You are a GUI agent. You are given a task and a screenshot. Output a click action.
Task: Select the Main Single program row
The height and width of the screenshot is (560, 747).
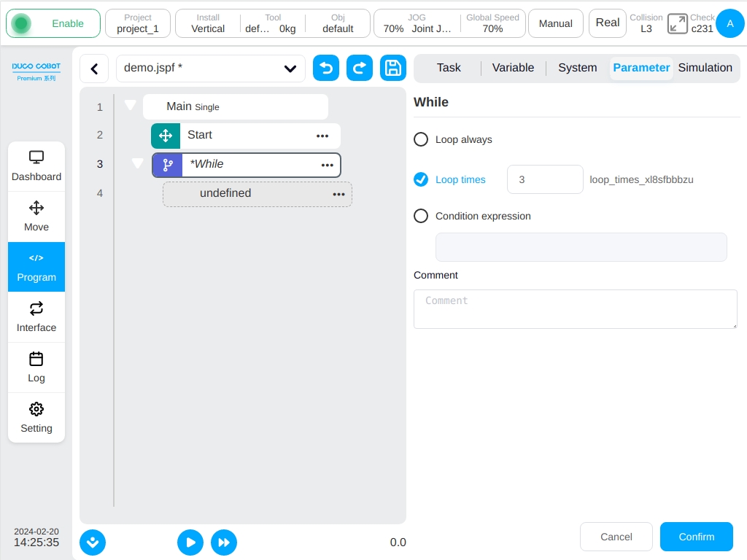[236, 106]
